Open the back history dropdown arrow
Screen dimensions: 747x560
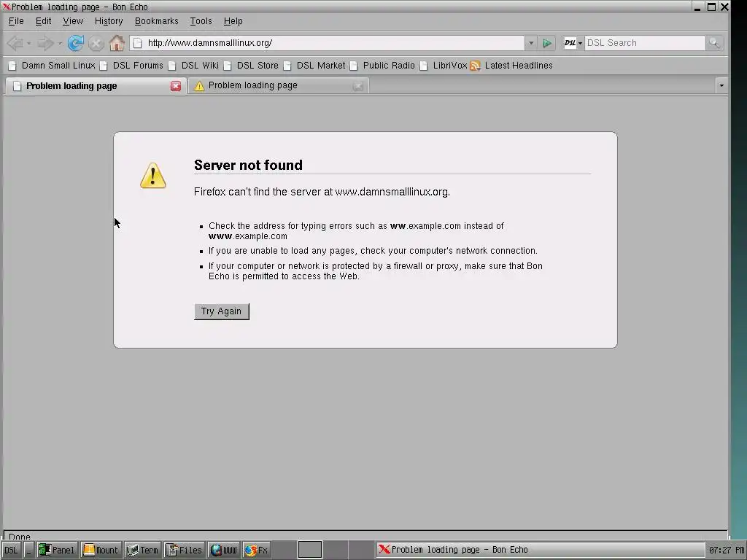click(x=28, y=43)
